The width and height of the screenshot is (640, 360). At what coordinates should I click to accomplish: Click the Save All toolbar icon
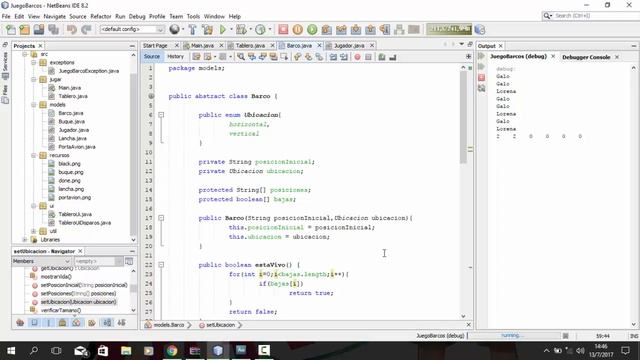pyautogui.click(x=53, y=29)
